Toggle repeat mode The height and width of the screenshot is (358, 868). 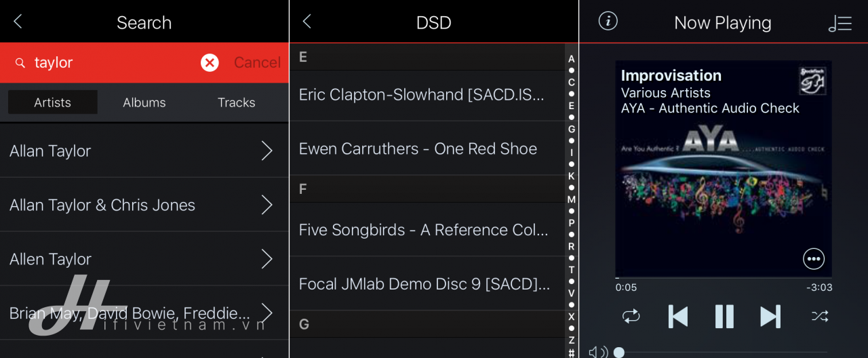(x=631, y=316)
